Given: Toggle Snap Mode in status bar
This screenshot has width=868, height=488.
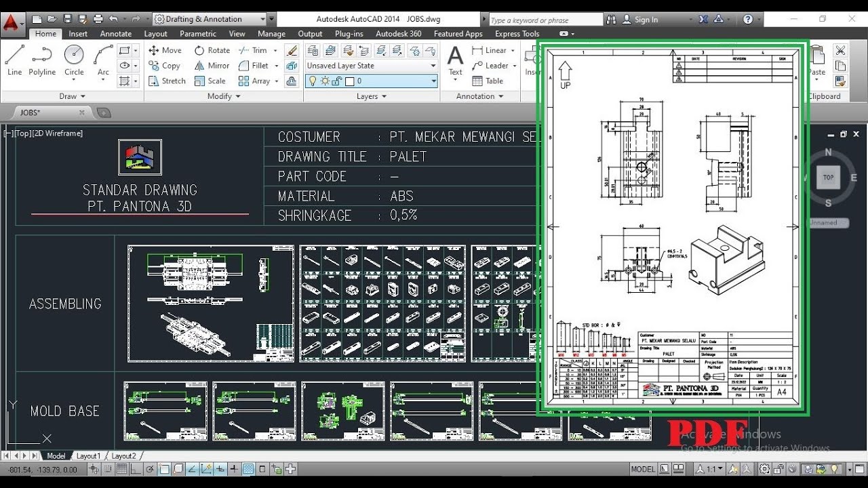Looking at the screenshot, I should pos(109,469).
